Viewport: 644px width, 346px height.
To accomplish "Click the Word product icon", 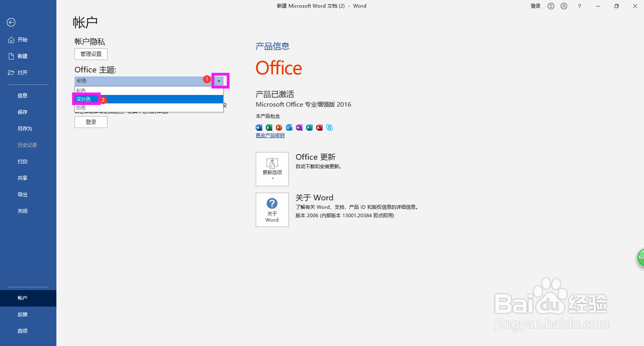I will pos(259,128).
